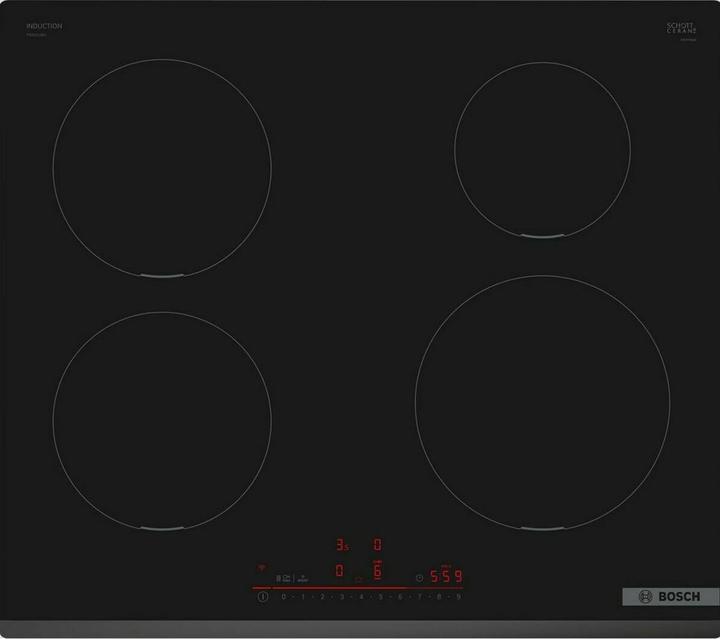Click the largest cooking zone circle

pyautogui.click(x=542, y=403)
